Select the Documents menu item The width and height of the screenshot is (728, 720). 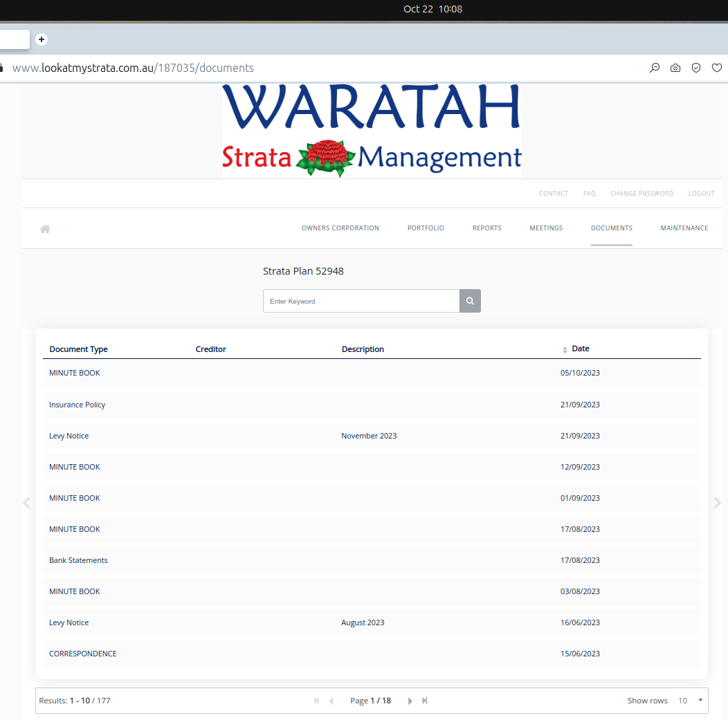pos(612,228)
